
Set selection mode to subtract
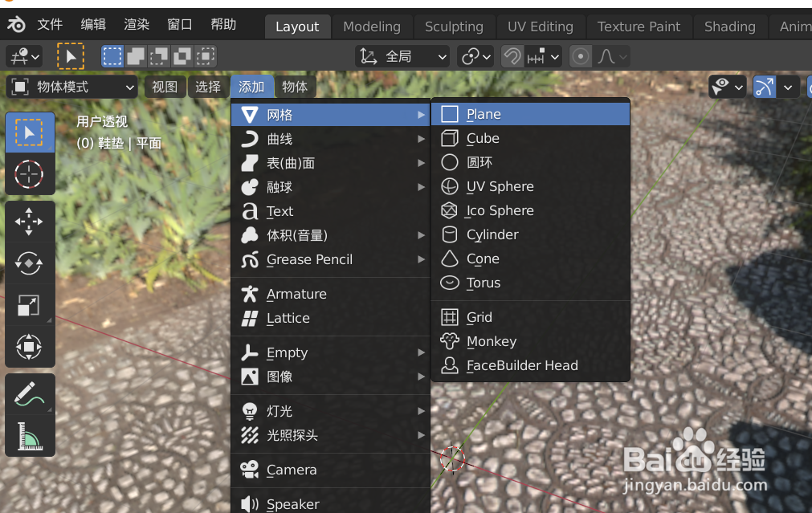[159, 56]
